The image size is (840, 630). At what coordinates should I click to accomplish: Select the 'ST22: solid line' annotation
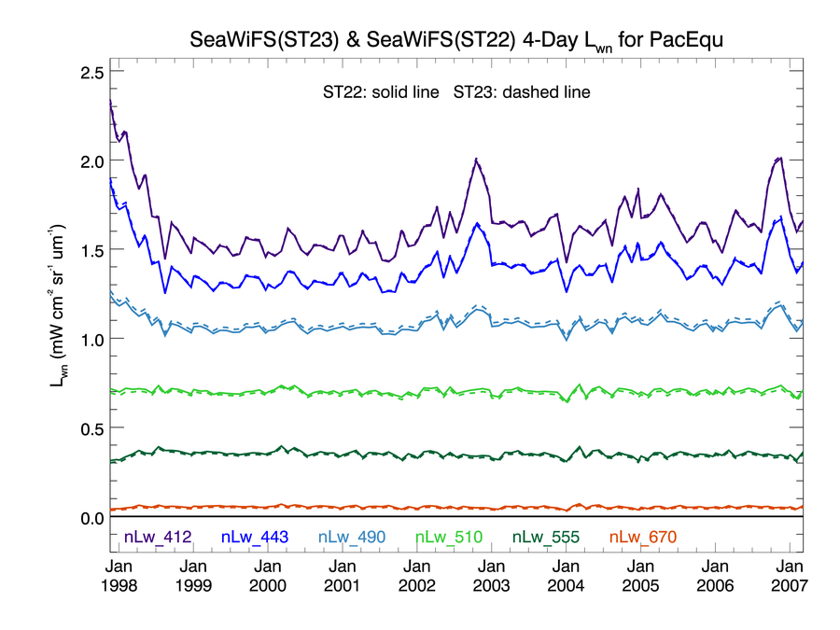(381, 92)
